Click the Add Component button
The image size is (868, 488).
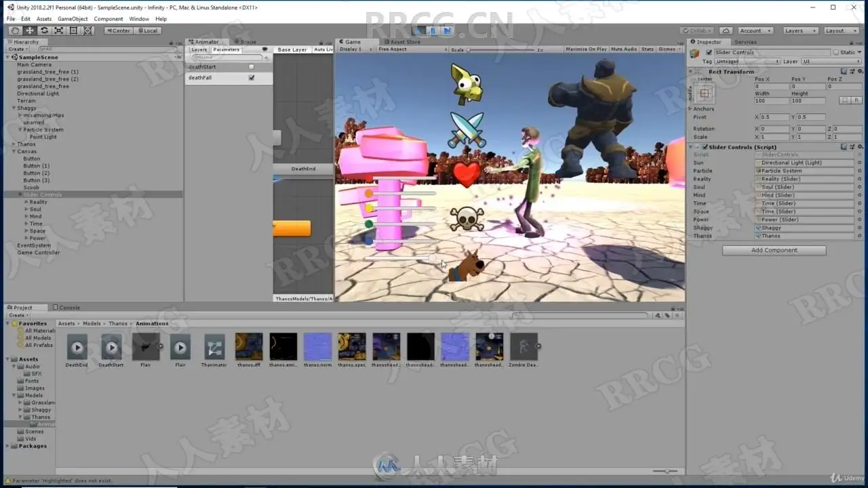pos(774,250)
